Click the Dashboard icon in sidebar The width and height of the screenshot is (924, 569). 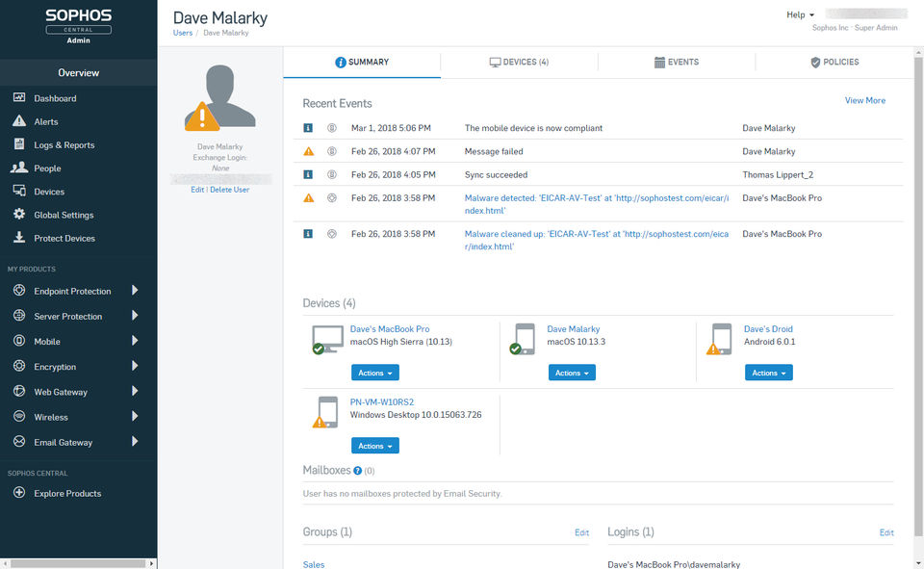coord(19,98)
